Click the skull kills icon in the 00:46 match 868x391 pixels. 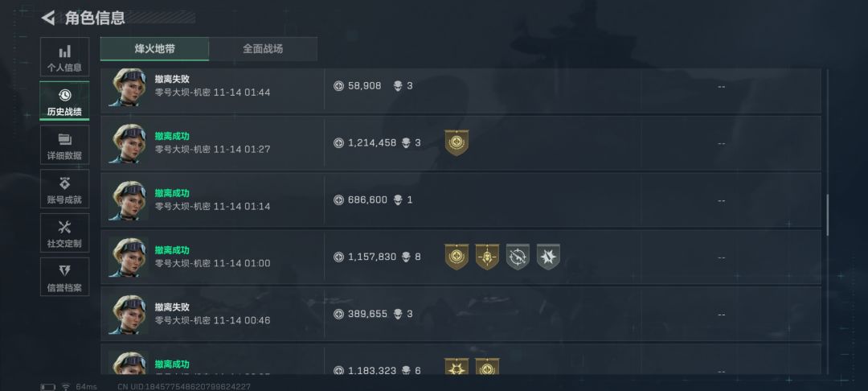(x=398, y=314)
